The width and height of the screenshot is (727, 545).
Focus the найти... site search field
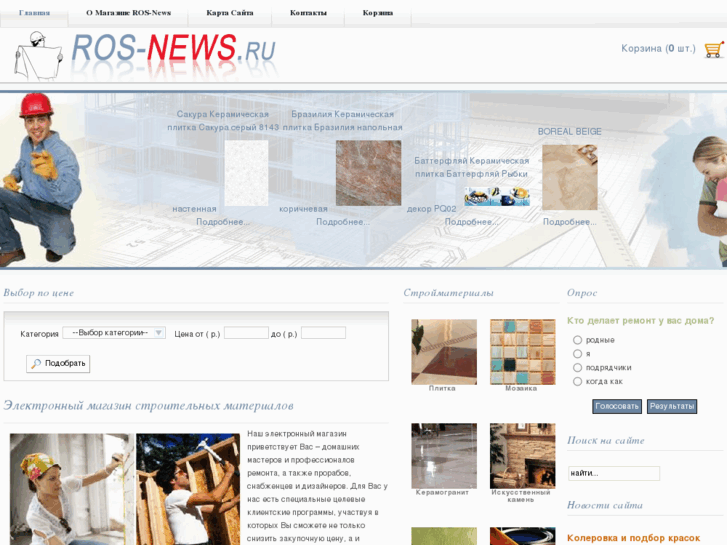(x=614, y=473)
